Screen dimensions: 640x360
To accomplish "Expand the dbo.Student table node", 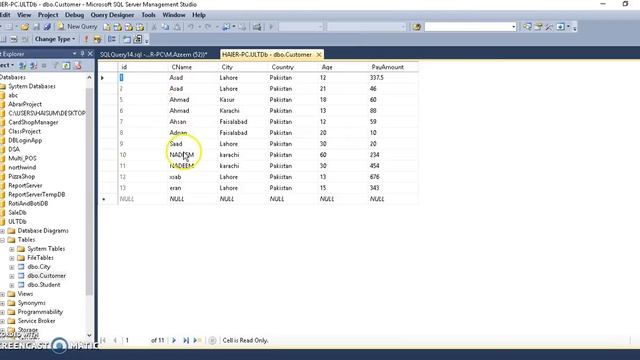I will tap(12, 285).
